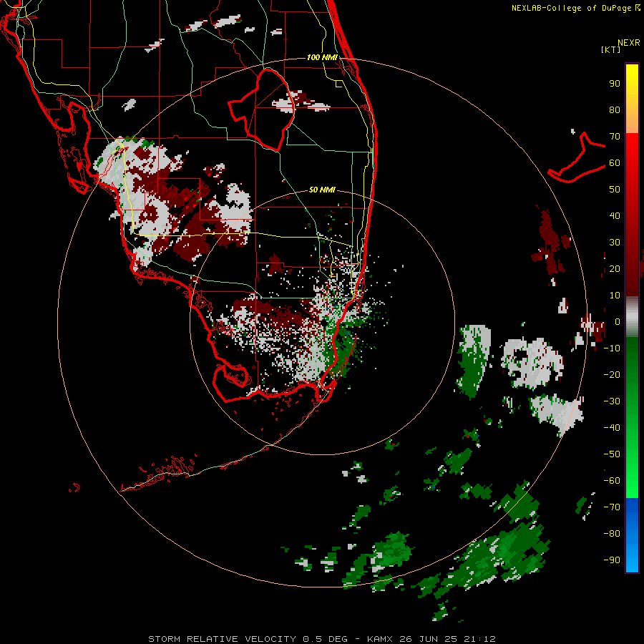Click the 0.5 DEG elevation angle text
This screenshot has height=644, width=644.
(325, 639)
